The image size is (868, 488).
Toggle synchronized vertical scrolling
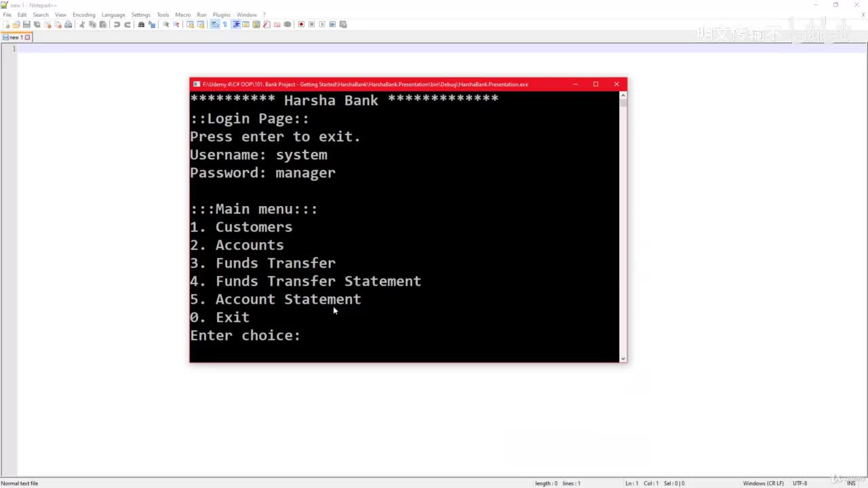coord(190,24)
